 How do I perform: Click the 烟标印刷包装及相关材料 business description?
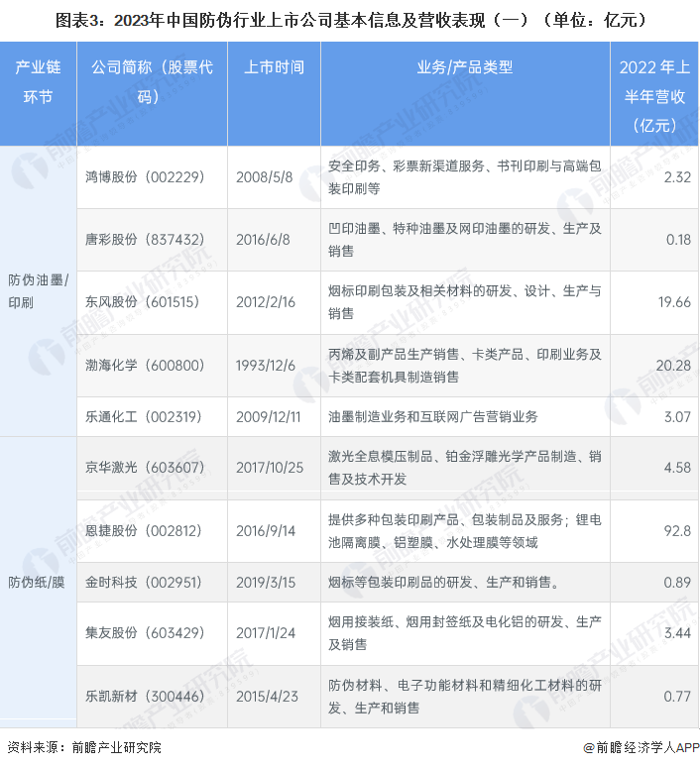(465, 301)
